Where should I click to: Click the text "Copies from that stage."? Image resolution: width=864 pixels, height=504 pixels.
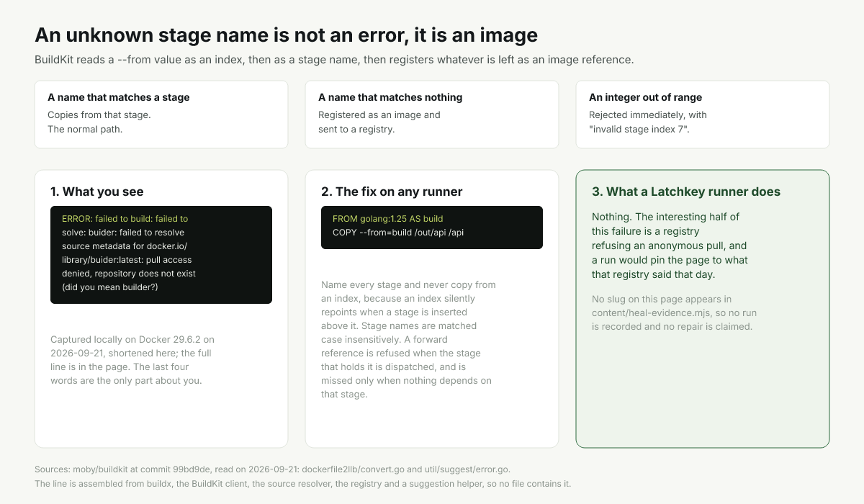point(99,115)
